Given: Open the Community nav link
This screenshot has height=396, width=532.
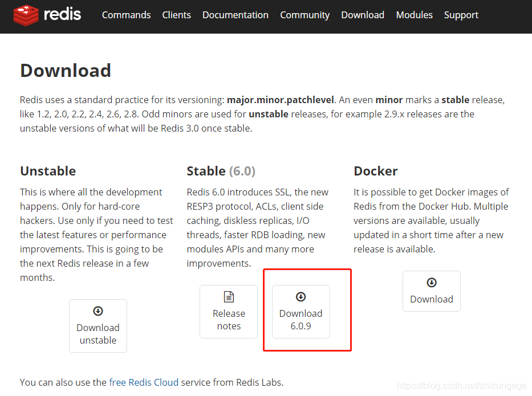Looking at the screenshot, I should (304, 15).
